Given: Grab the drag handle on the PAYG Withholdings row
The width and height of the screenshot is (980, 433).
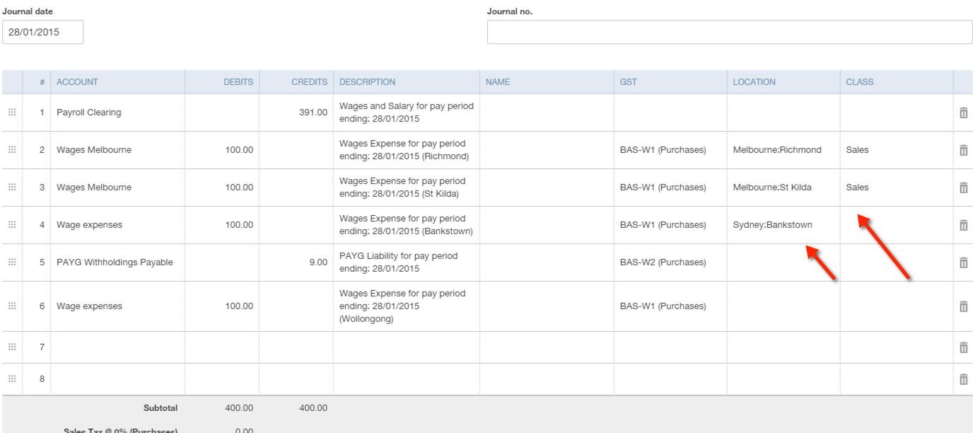Looking at the screenshot, I should click(12, 262).
